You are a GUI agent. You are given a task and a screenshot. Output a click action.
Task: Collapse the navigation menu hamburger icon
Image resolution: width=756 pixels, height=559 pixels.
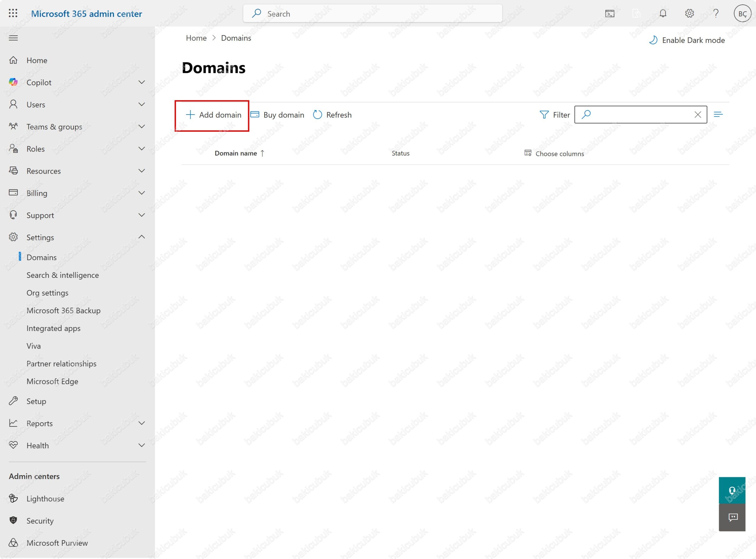[x=13, y=38]
